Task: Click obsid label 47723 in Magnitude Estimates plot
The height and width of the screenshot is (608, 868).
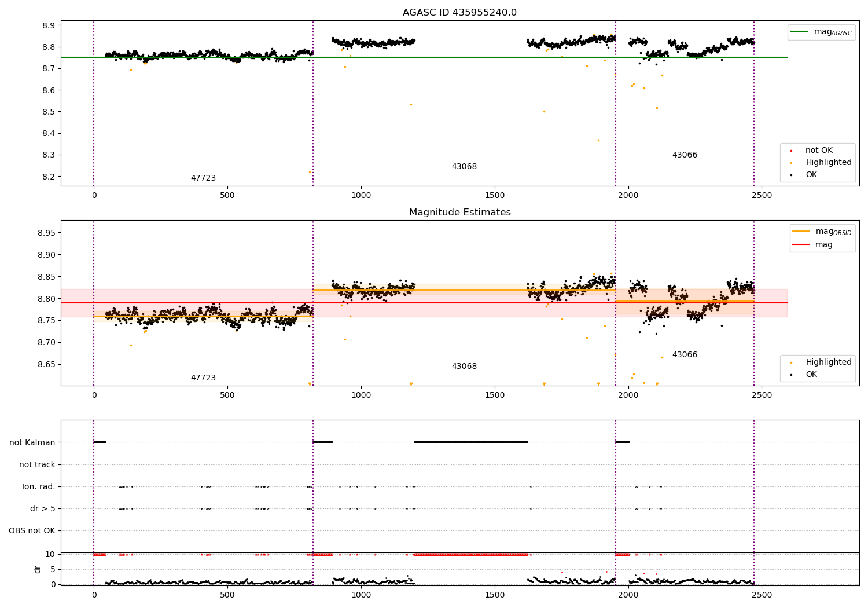Action: [203, 378]
